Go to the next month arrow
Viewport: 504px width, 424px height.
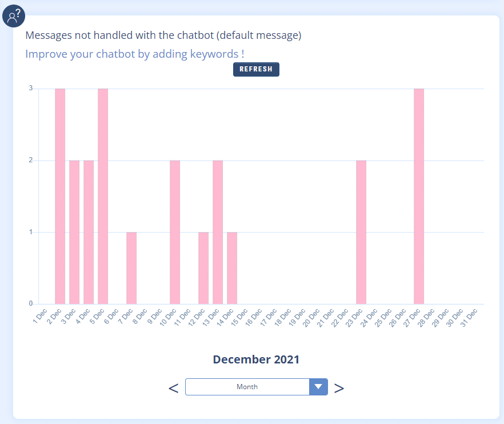tap(339, 388)
